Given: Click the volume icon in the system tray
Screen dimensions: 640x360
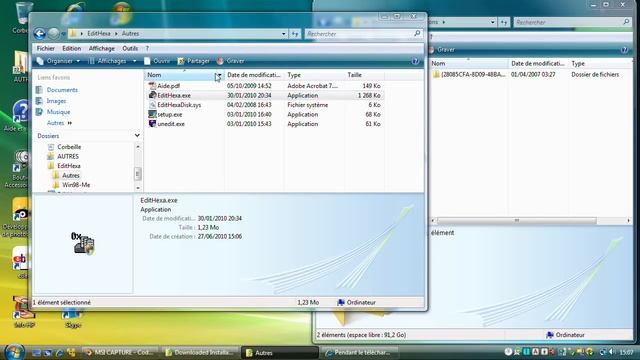Looking at the screenshot, I should coord(612,352).
